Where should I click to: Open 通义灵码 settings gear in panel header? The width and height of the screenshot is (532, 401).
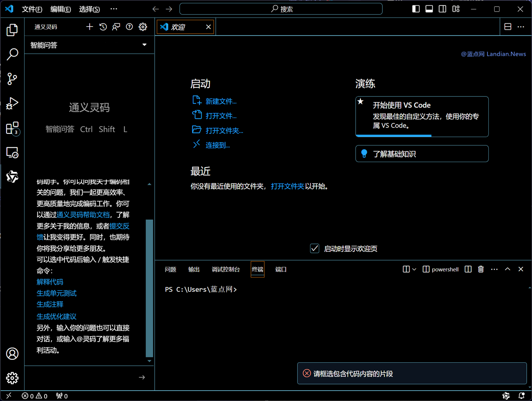coord(143,27)
